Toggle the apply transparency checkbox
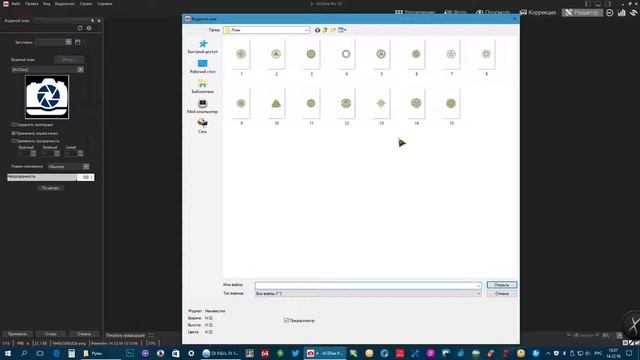 pyautogui.click(x=13, y=141)
